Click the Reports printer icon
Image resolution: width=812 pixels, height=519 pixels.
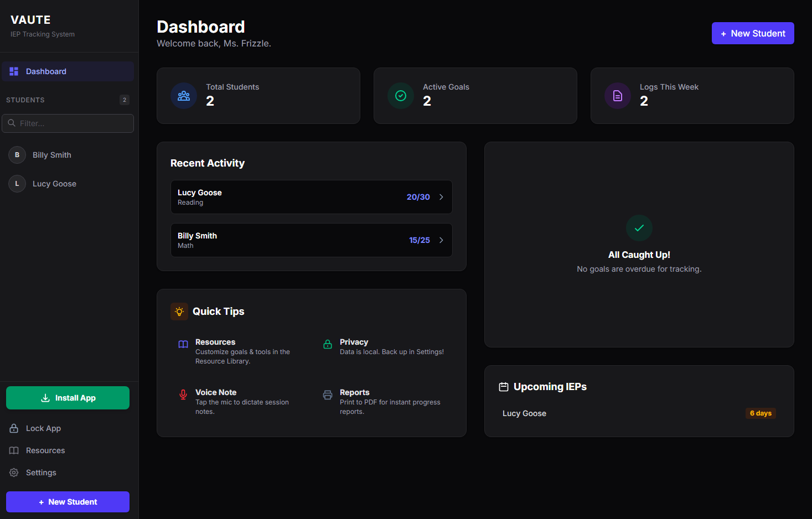point(327,395)
